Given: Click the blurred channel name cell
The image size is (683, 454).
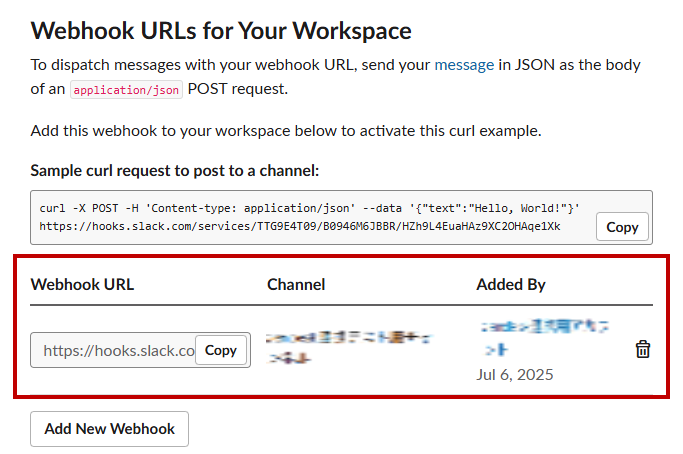Looking at the screenshot, I should (x=349, y=348).
